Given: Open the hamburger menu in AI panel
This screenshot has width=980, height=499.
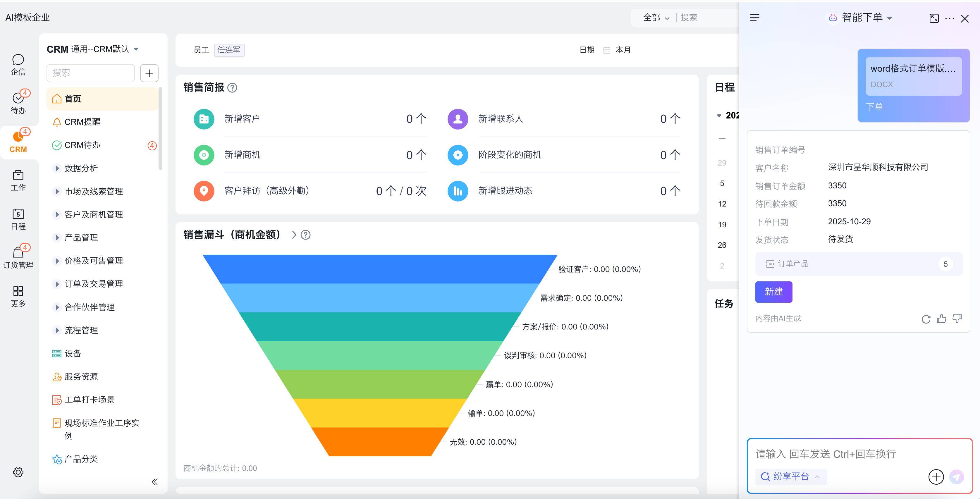Looking at the screenshot, I should click(x=754, y=18).
